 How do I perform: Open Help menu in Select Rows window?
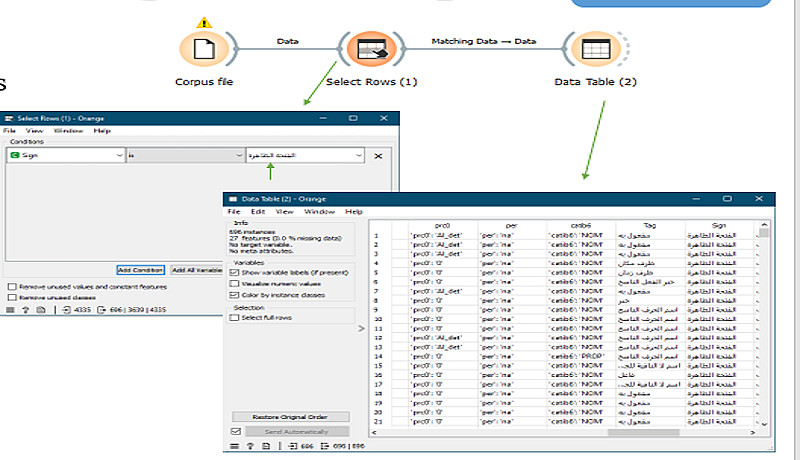[x=102, y=131]
